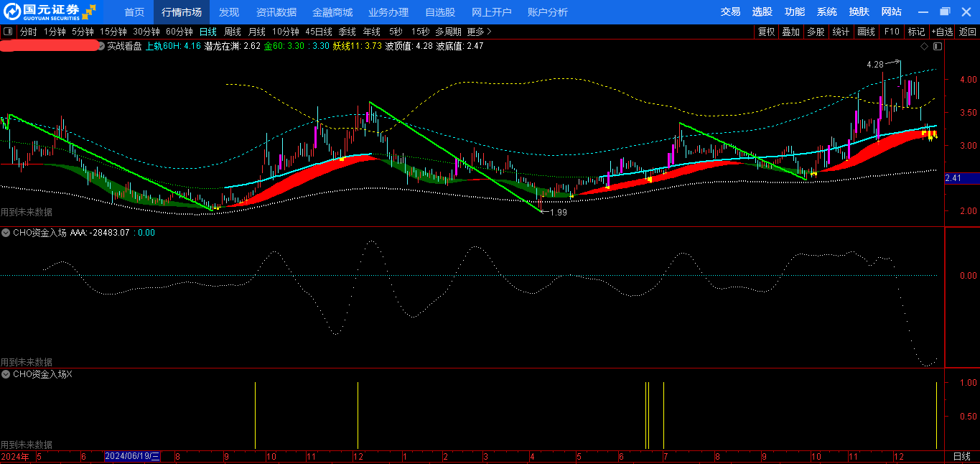Toggle 叠加 overlay mode
980x464 pixels.
coord(790,32)
